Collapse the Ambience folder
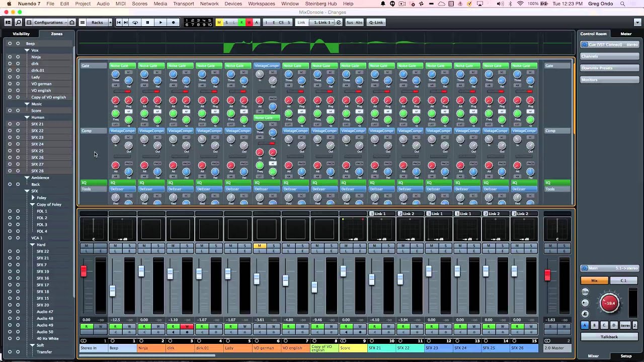This screenshot has height=362, width=644. [x=27, y=177]
